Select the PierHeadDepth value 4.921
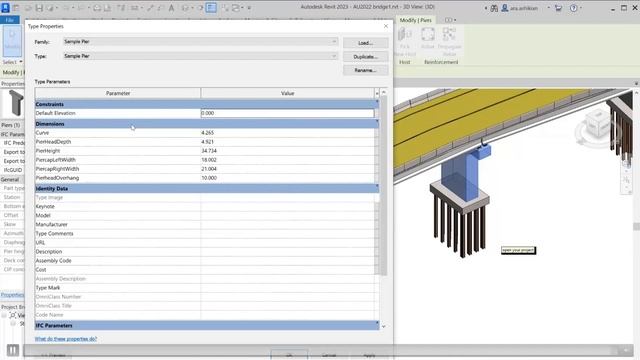The width and height of the screenshot is (640, 360). pyautogui.click(x=207, y=142)
